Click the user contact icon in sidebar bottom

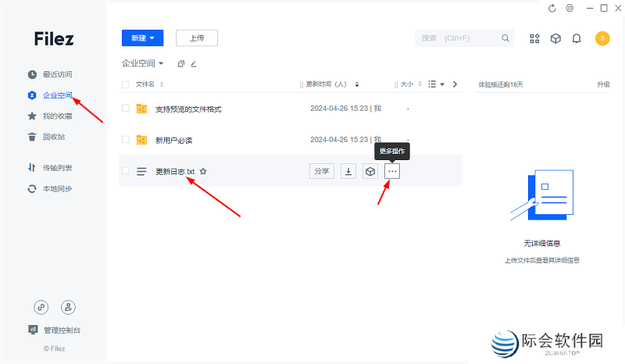[68, 307]
